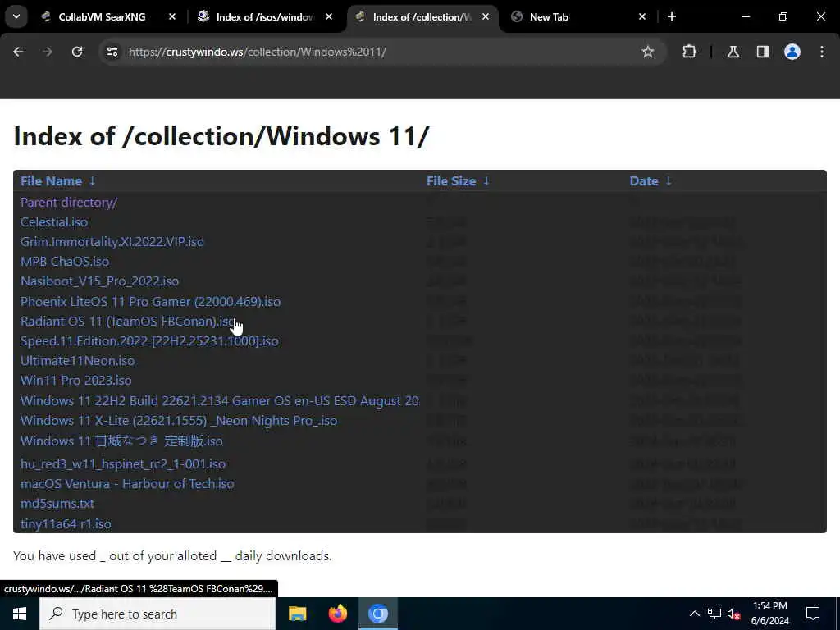Toggle the browser side panel
This screenshot has width=840, height=630.
tap(763, 52)
